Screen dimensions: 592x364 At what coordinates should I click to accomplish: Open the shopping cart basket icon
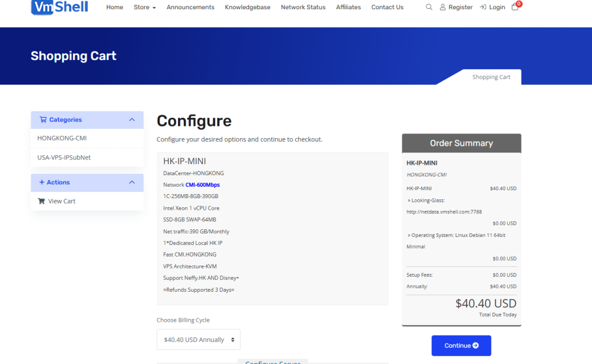pyautogui.click(x=515, y=8)
